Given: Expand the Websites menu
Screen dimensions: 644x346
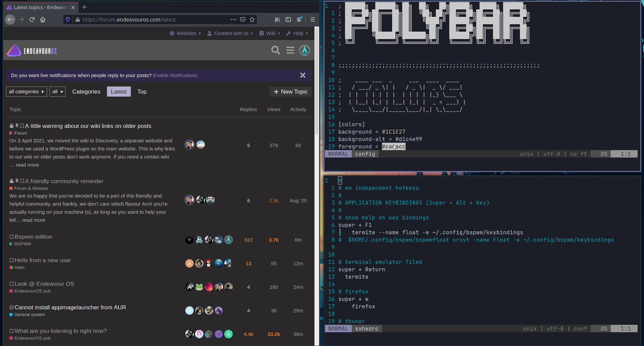Looking at the screenshot, I should click(x=186, y=33).
